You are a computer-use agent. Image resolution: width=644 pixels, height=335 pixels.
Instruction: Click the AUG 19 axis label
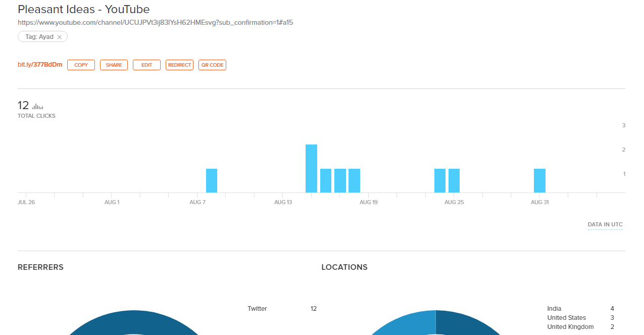click(369, 202)
